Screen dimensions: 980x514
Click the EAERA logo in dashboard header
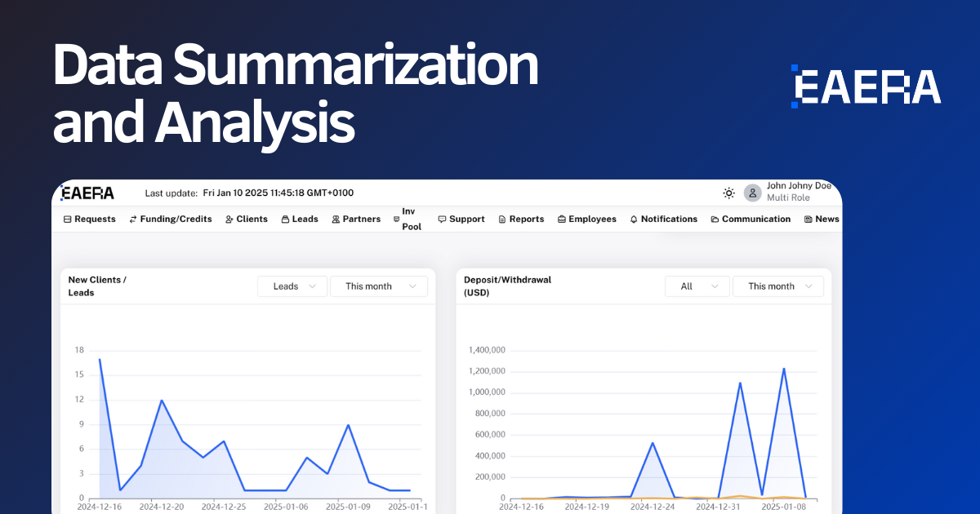coord(88,193)
